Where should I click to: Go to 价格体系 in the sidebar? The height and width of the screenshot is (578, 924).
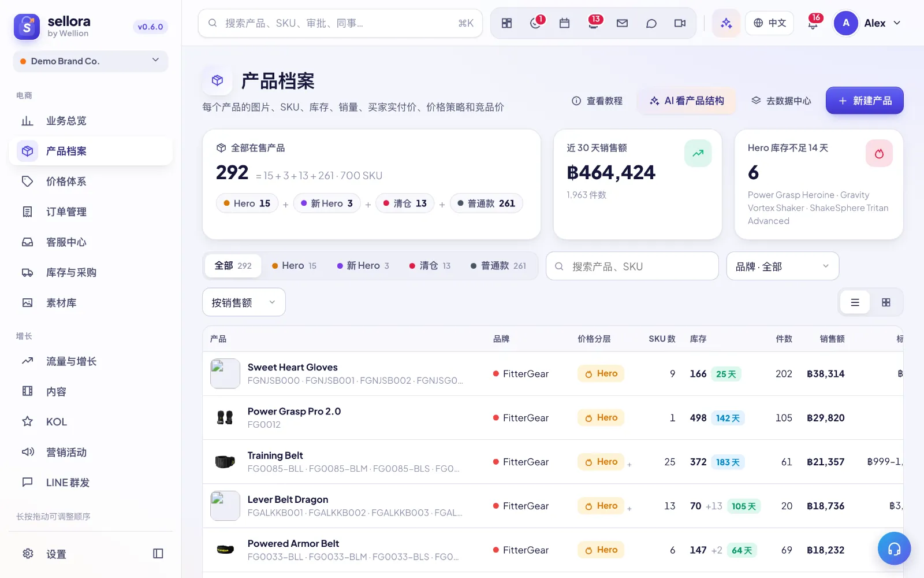coord(91,181)
